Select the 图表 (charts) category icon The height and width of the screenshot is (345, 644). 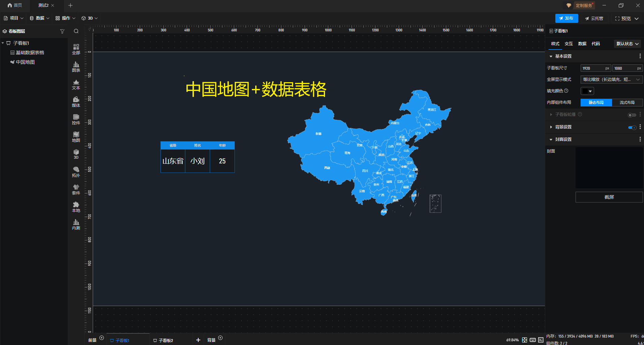pos(76,67)
